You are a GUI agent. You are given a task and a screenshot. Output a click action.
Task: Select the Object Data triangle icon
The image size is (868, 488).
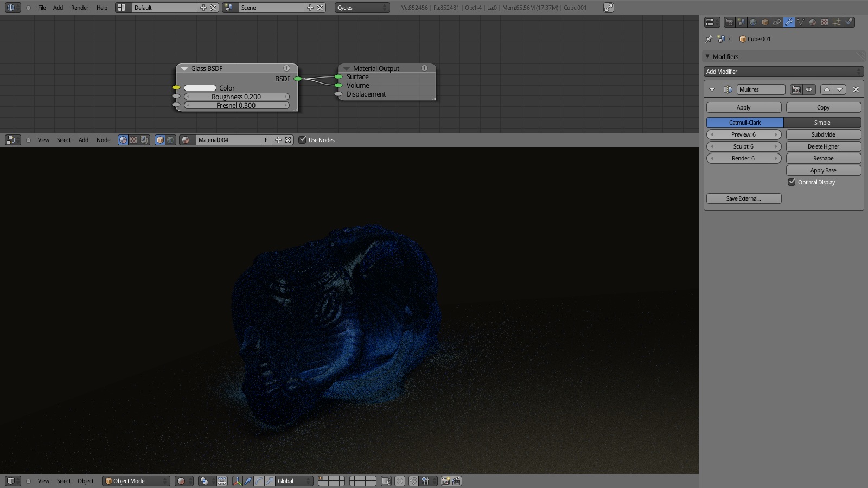[801, 22]
